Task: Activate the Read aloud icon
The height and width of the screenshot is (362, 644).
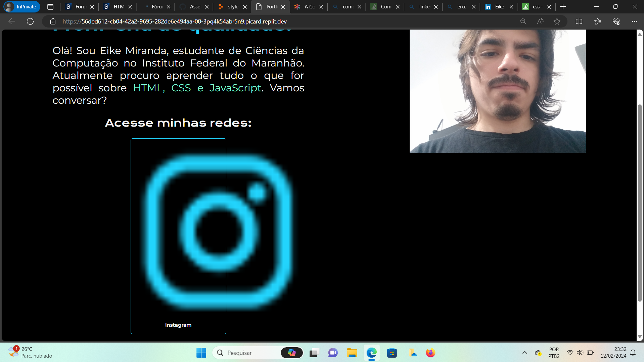Action: click(x=540, y=21)
